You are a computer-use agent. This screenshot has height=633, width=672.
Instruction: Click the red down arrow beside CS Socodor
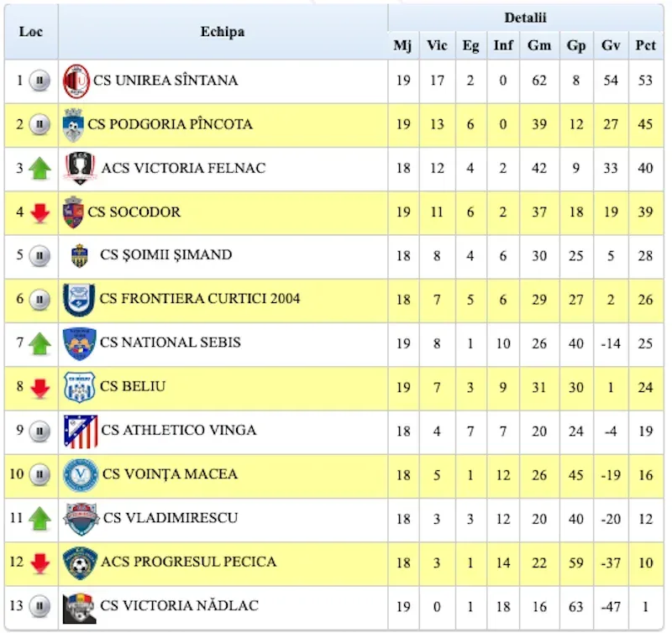[39, 213]
